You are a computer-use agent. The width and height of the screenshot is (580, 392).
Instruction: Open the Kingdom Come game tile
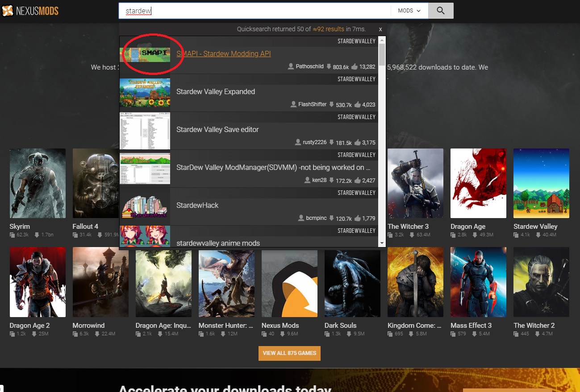[415, 282]
